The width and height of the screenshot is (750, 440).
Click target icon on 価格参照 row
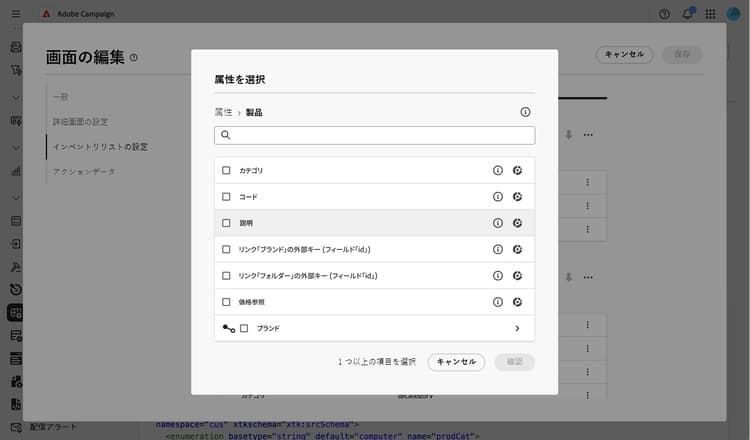click(x=517, y=302)
